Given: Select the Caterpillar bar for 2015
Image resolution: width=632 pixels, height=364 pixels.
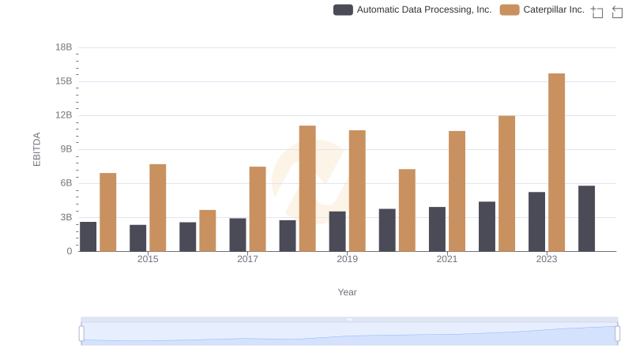Looking at the screenshot, I should [x=157, y=208].
